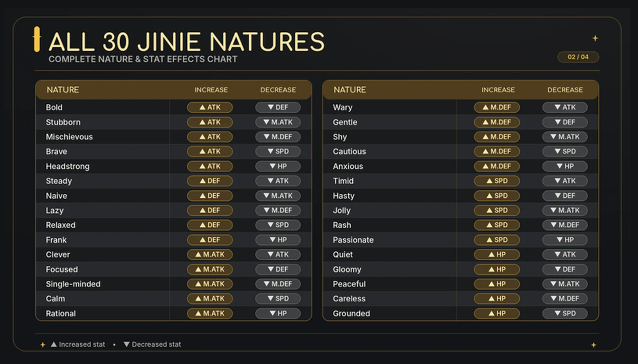638x364 pixels.
Task: Click the left table's NATURE column header
Action: coord(63,90)
